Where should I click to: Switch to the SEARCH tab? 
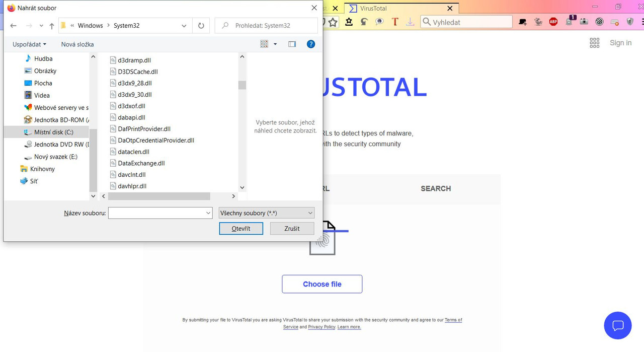436,188
